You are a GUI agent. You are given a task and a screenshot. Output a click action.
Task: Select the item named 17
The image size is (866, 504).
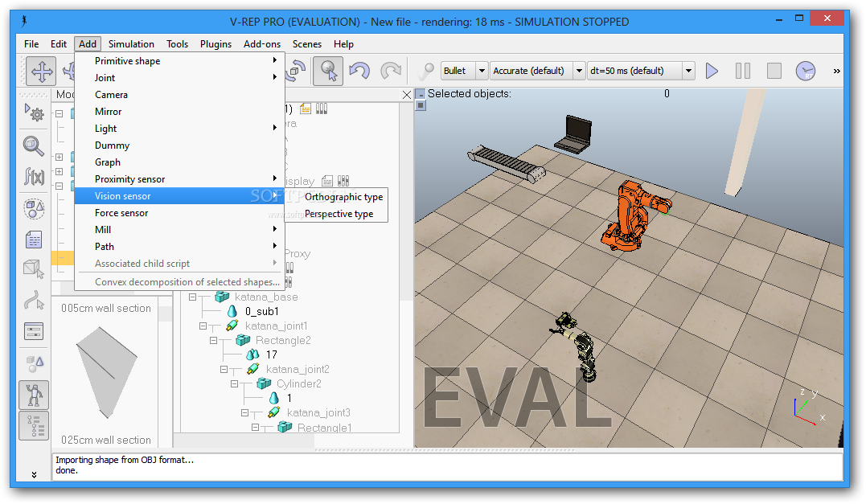coord(271,354)
